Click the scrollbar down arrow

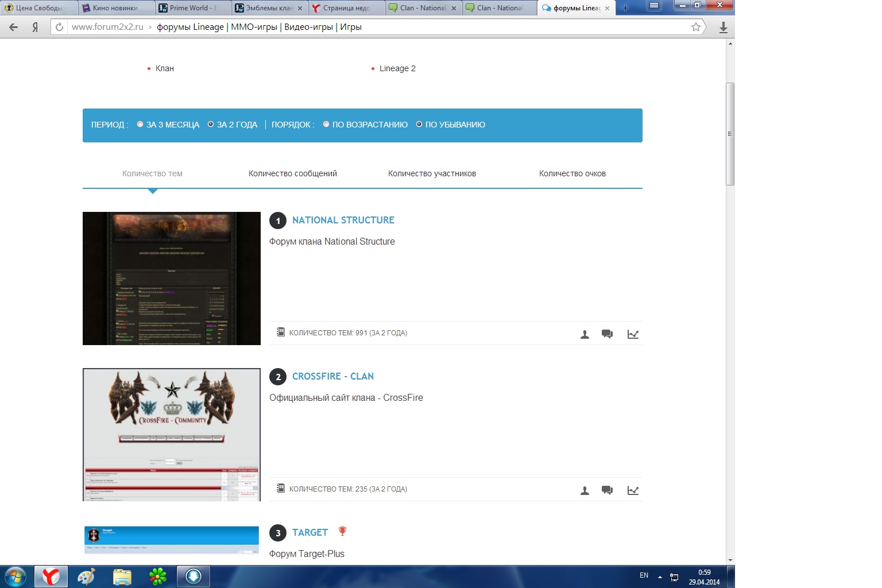(730, 560)
